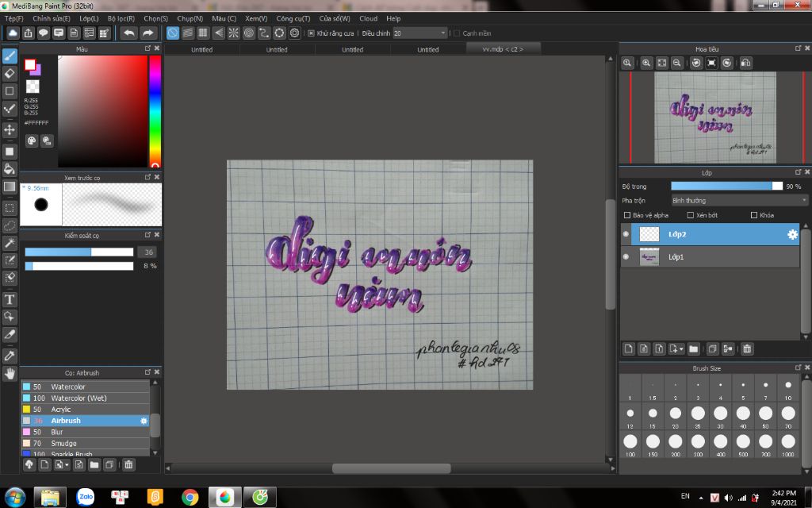Hide the Lớp1 layer visibility
The width and height of the screenshot is (812, 508).
click(x=626, y=257)
